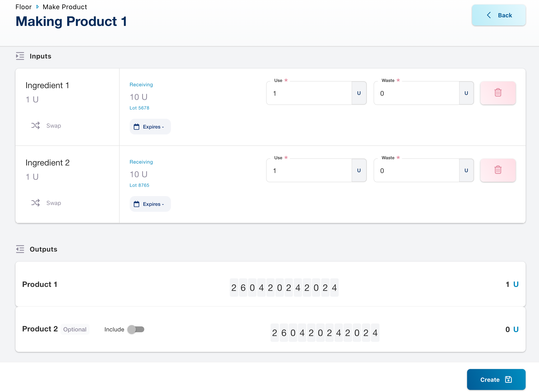Viewport: 539px width, 392px height.
Task: Click the calendar icon for Lot 5678
Action: tap(136, 127)
